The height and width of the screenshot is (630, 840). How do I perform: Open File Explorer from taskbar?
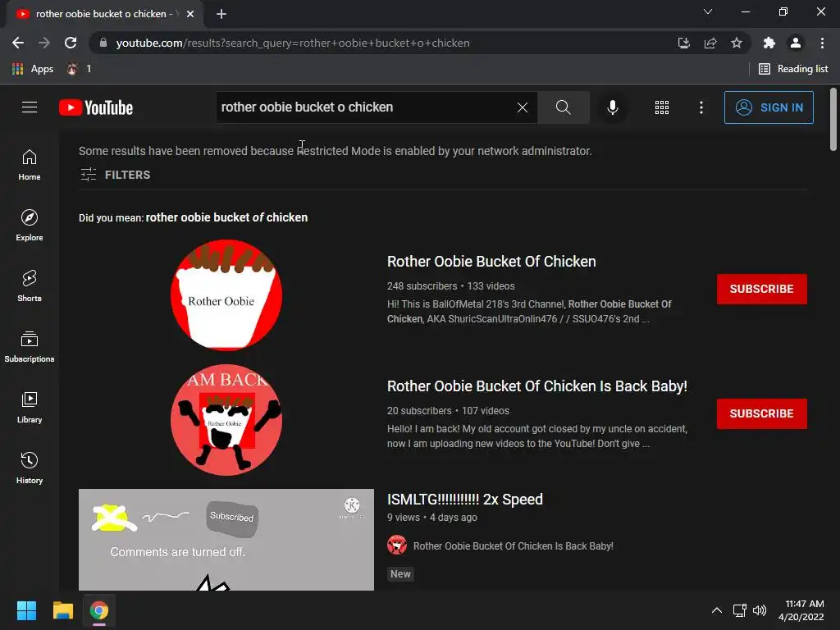coord(62,610)
